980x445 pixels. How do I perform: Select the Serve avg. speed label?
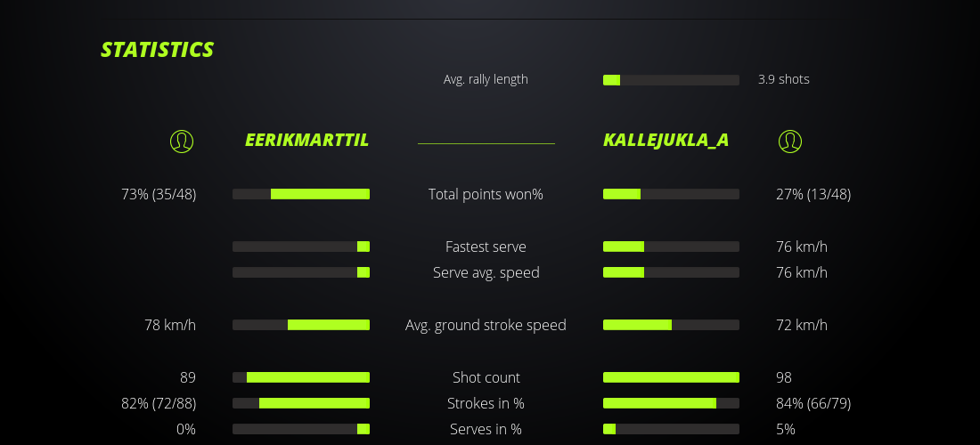(x=486, y=272)
